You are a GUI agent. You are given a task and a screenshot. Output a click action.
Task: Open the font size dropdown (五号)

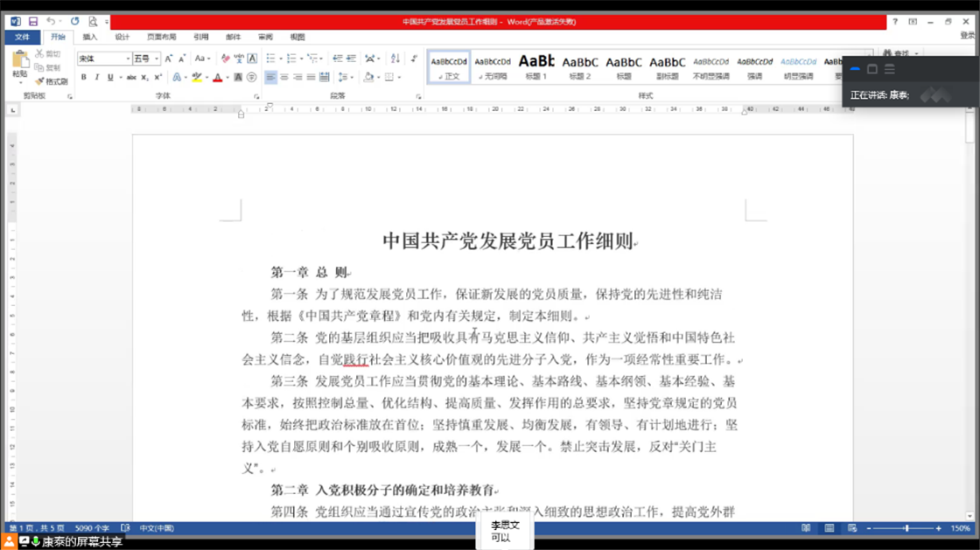[x=157, y=59]
